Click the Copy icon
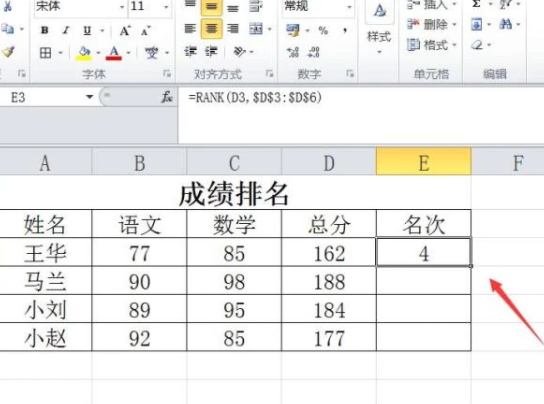Image resolution: width=544 pixels, height=404 pixels. point(8,29)
